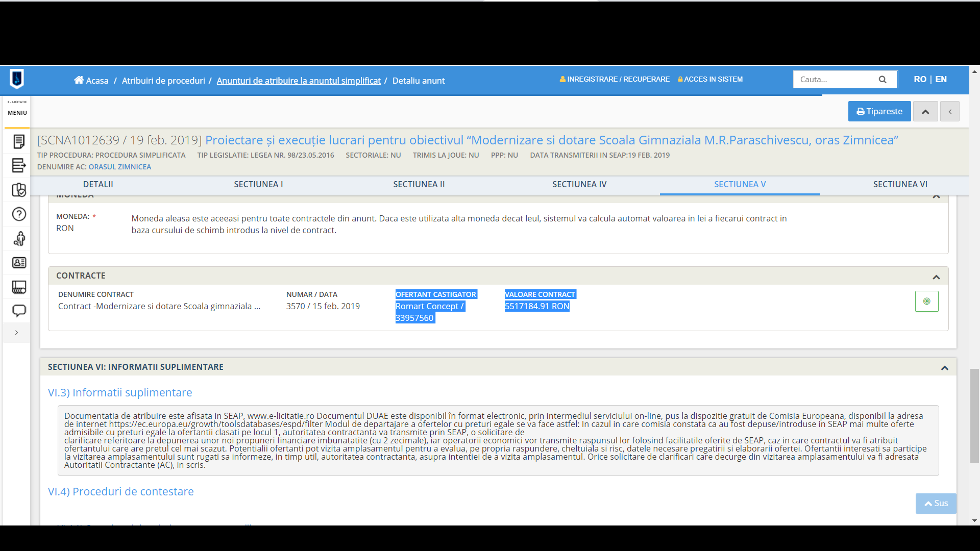
Task: Click the green contract view icon
Action: [926, 302]
